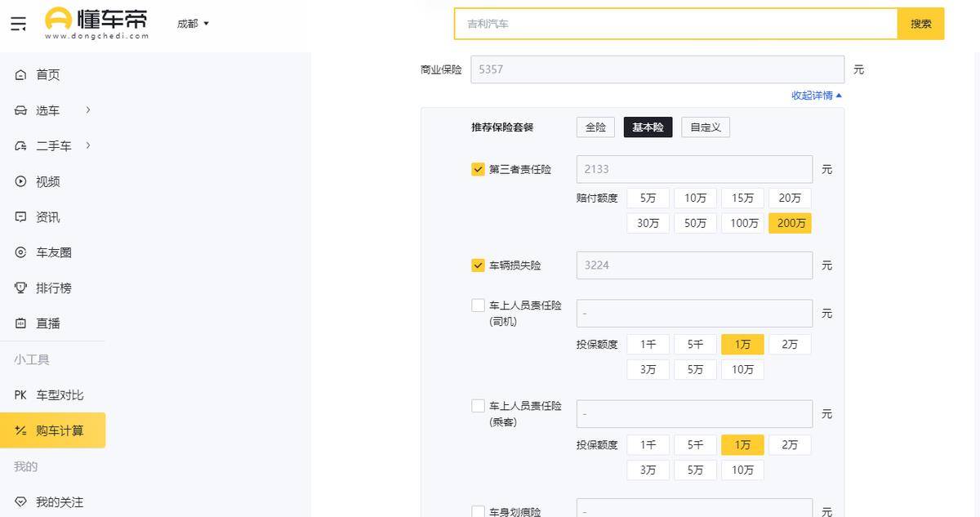The width and height of the screenshot is (980, 517).
Task: Click the 吉利汽车 search input field
Action: (675, 24)
